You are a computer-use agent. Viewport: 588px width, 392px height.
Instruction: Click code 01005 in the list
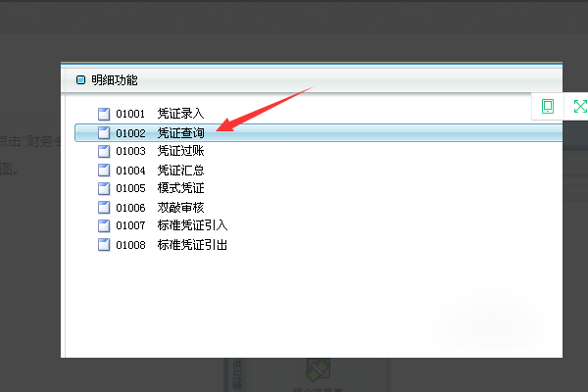pos(130,188)
